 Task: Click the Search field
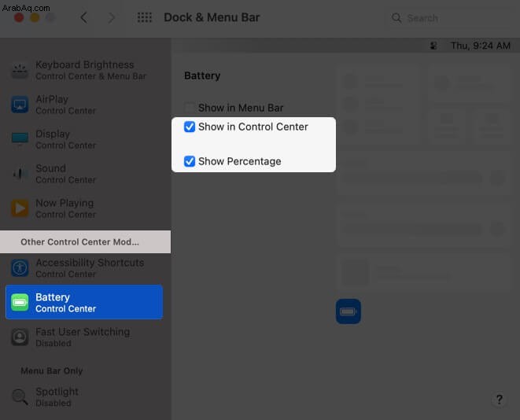[x=452, y=18]
